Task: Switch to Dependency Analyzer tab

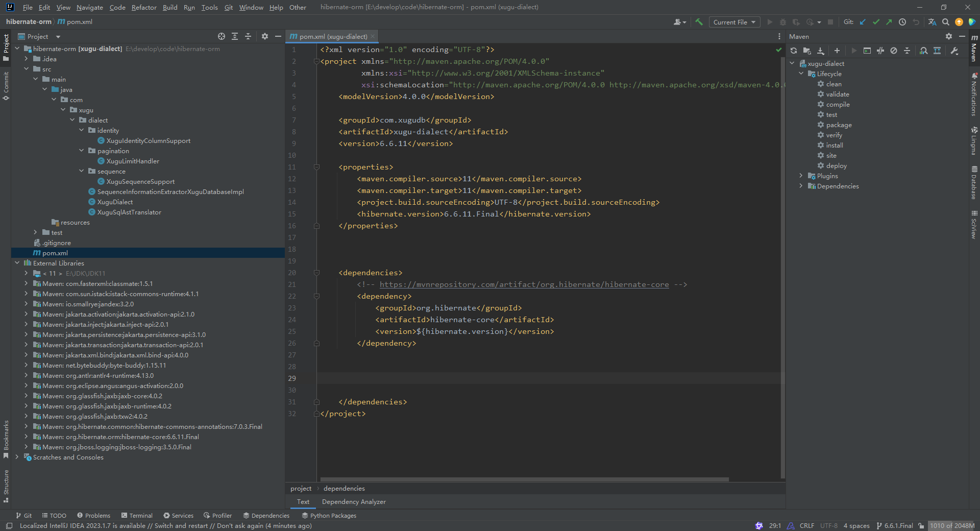Action: (x=354, y=502)
